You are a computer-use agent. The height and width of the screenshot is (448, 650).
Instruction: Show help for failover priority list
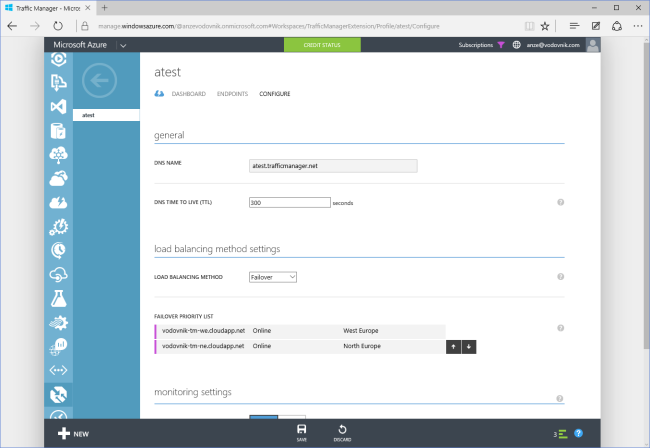point(560,328)
